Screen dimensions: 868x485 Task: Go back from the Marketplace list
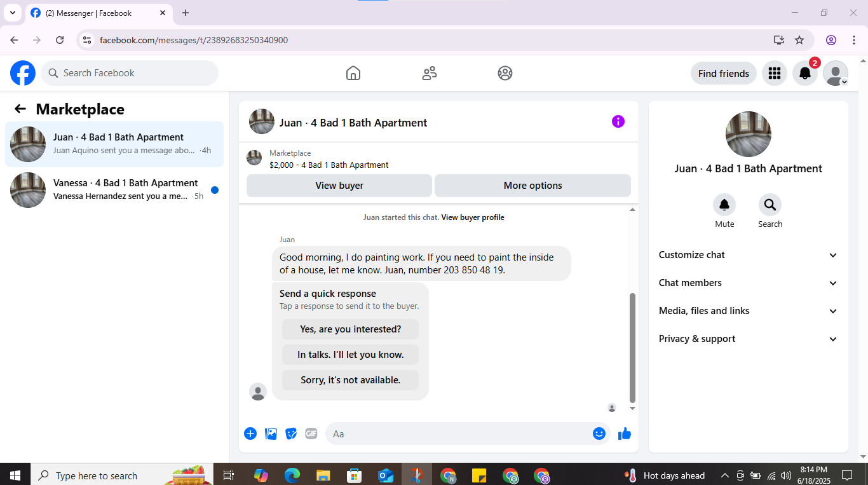click(x=20, y=109)
